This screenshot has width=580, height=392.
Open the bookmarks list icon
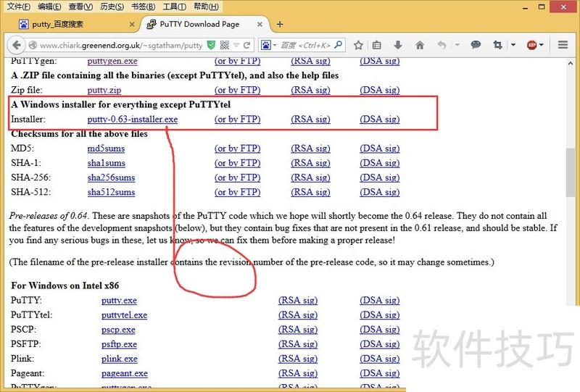point(378,45)
